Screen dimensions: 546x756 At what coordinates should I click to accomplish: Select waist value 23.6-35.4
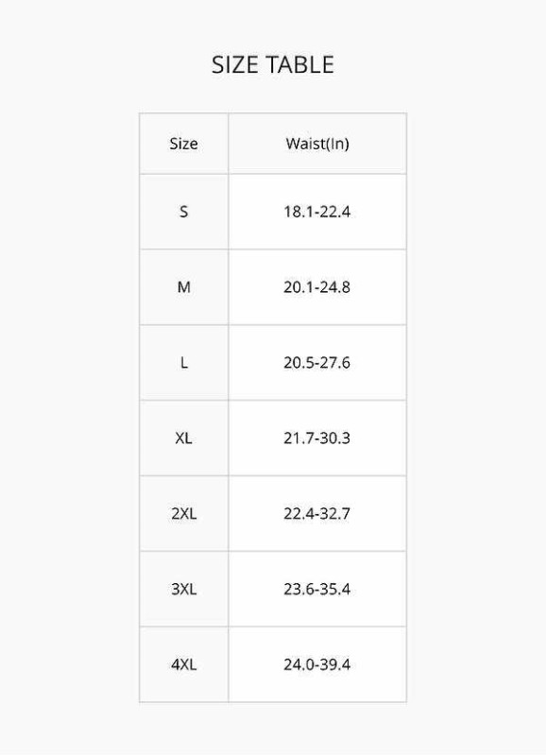(317, 589)
